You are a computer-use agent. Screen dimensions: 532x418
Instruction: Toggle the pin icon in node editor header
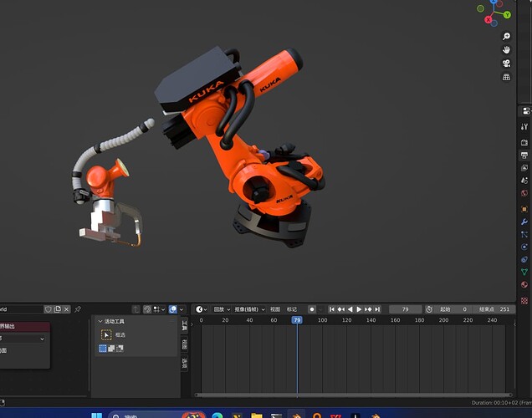[78, 309]
